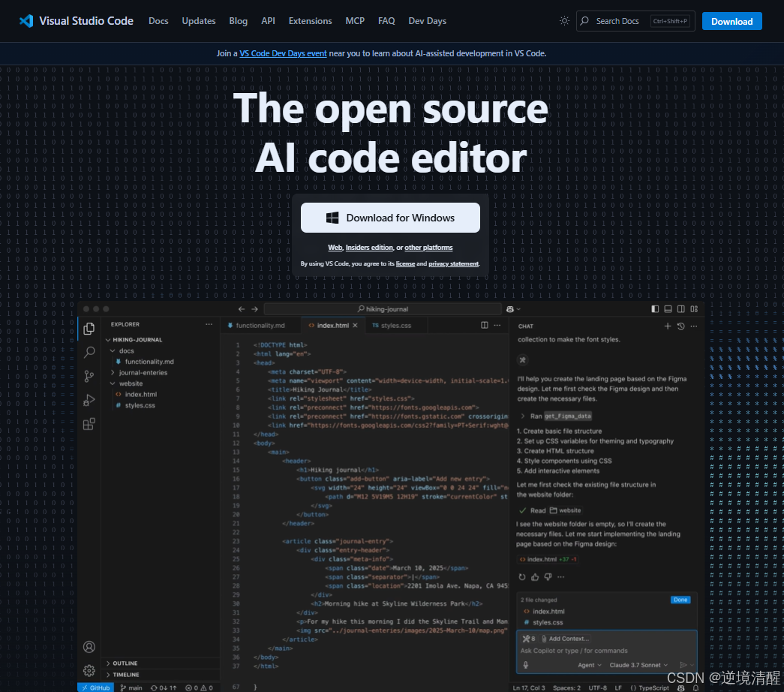Open Run and Debug icon
The height and width of the screenshot is (692, 784).
[89, 400]
